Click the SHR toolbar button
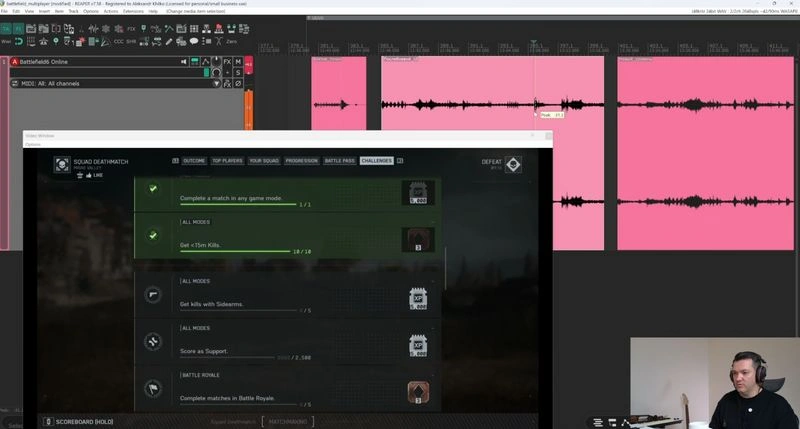 pos(131,41)
